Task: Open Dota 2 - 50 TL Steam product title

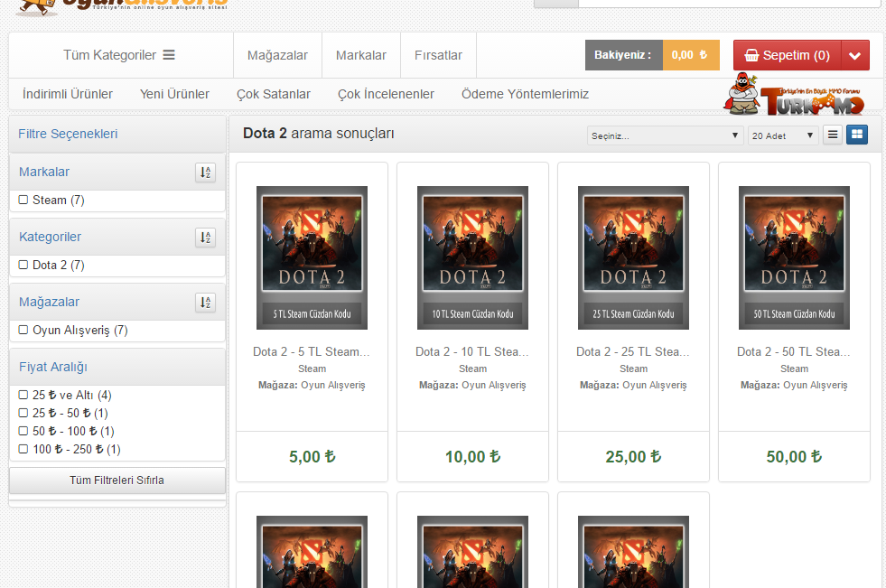Action: pos(794,351)
